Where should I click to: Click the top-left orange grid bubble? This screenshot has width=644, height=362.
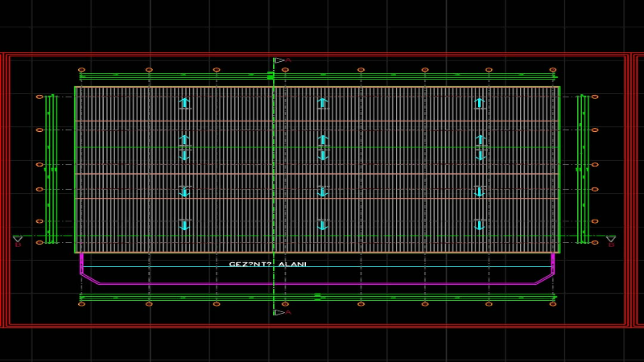point(81,70)
